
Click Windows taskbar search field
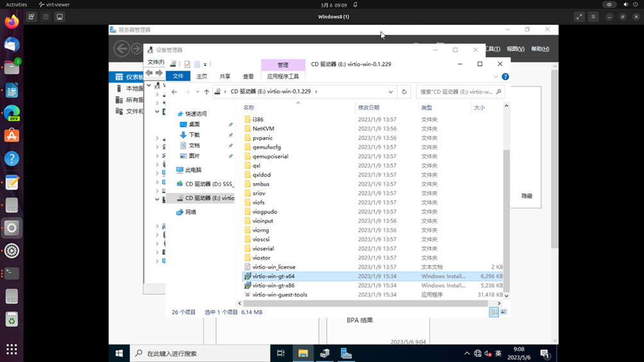[x=199, y=354]
